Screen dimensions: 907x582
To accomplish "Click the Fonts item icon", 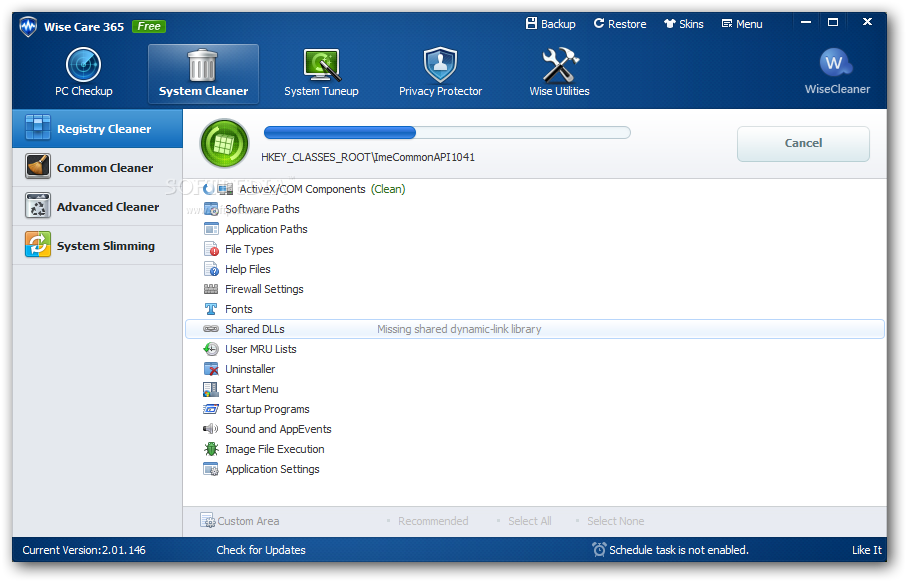I will click(211, 309).
